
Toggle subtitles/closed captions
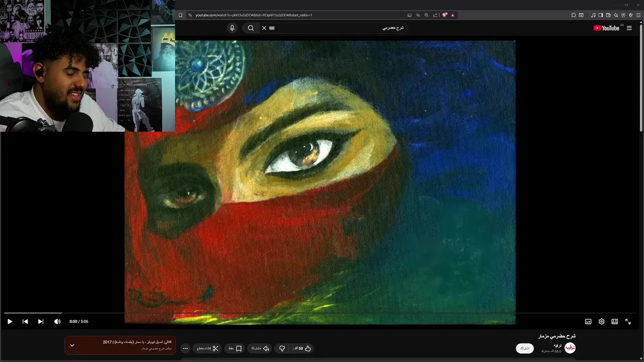pos(588,321)
